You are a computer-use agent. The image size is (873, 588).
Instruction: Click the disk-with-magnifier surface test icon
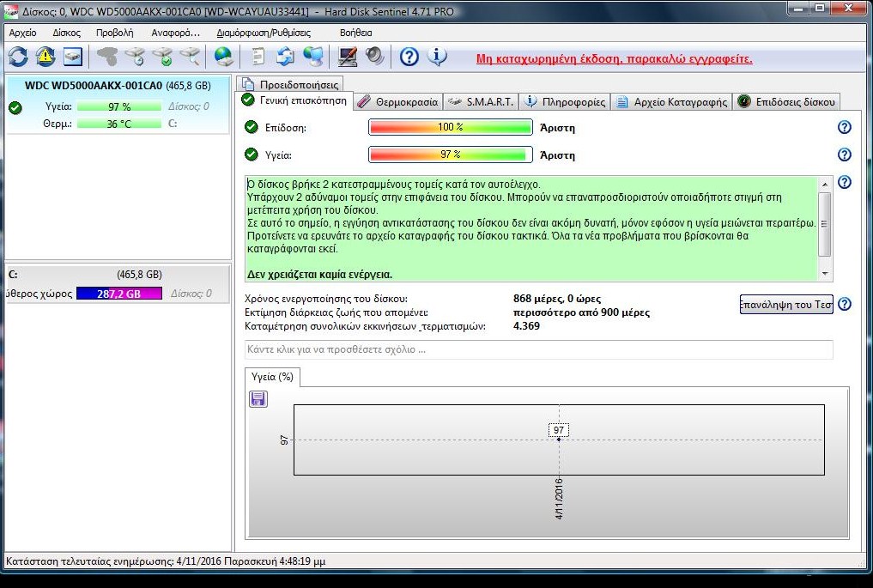coord(190,57)
